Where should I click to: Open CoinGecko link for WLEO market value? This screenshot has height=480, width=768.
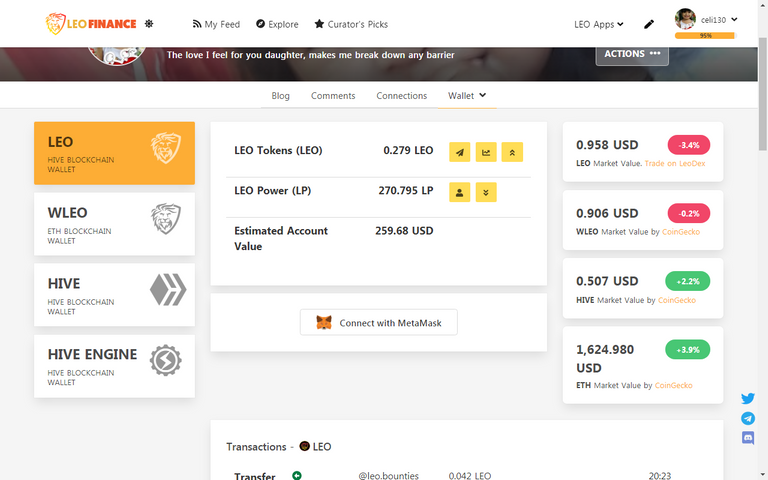[x=681, y=232]
